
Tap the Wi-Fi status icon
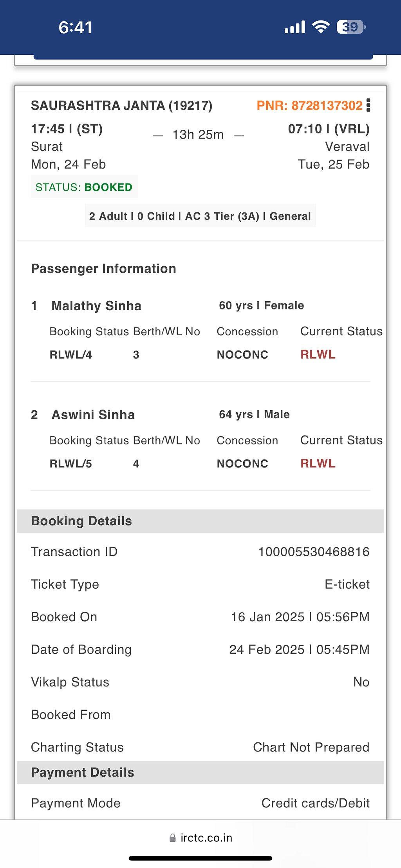(x=321, y=27)
